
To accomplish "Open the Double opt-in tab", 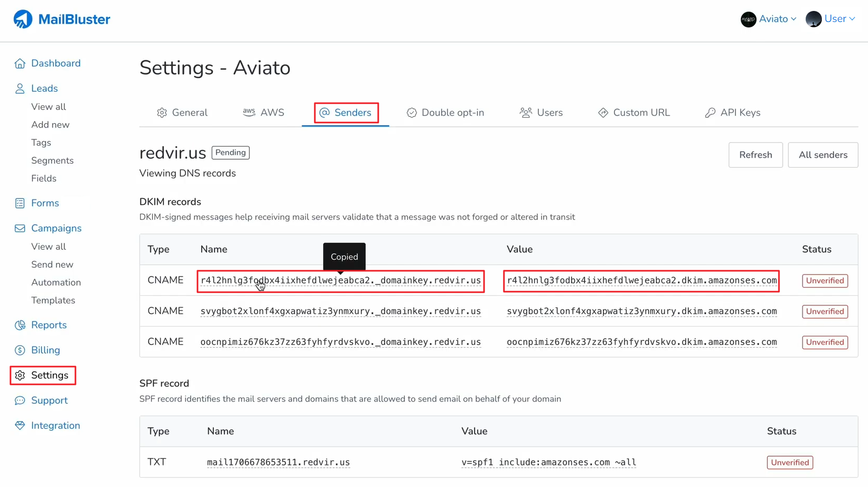I will tap(445, 113).
